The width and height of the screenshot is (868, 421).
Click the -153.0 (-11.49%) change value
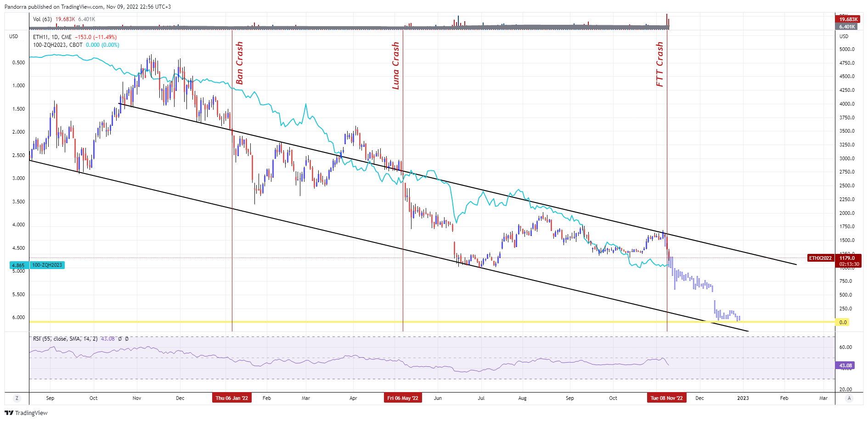(96, 37)
